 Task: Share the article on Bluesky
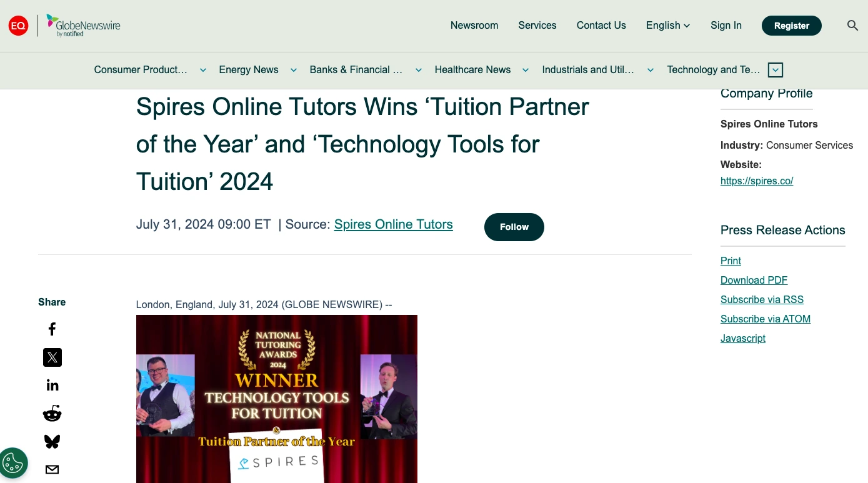52,441
